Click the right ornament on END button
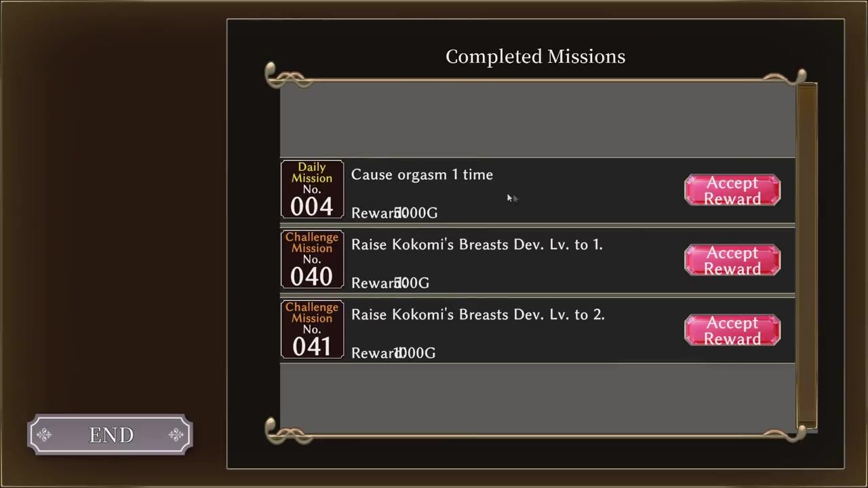 (176, 435)
